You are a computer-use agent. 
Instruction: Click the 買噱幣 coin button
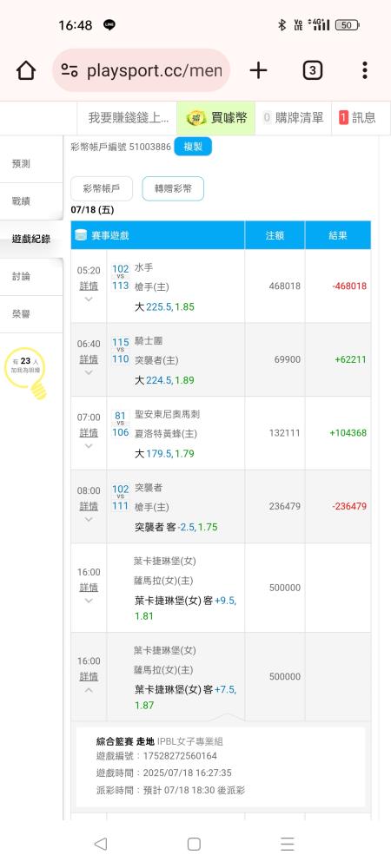click(x=216, y=118)
